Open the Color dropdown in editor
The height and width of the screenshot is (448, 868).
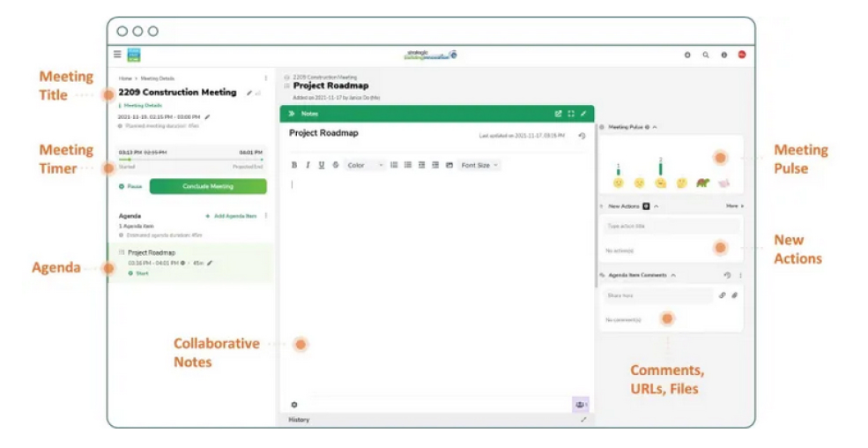coord(363,165)
